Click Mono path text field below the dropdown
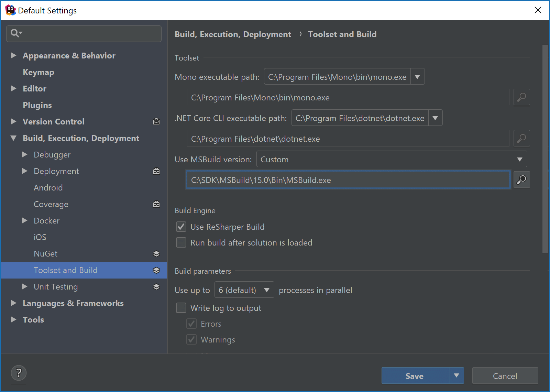 point(348,97)
